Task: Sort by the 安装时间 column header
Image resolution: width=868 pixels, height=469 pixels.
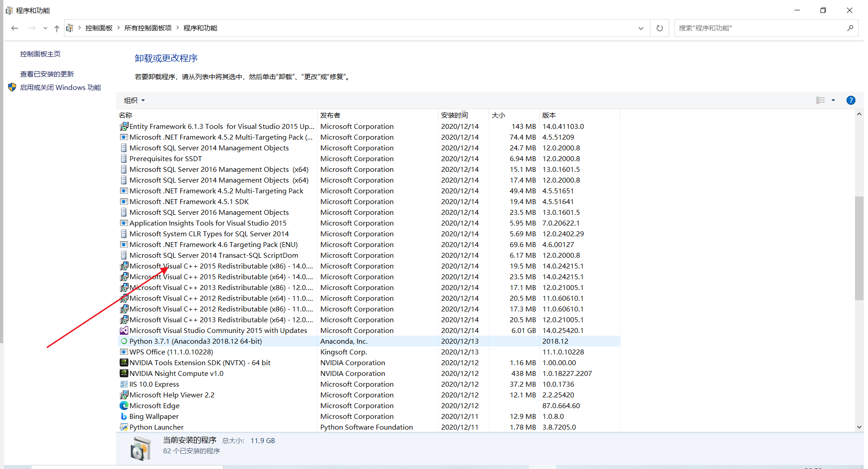Action: pos(463,115)
